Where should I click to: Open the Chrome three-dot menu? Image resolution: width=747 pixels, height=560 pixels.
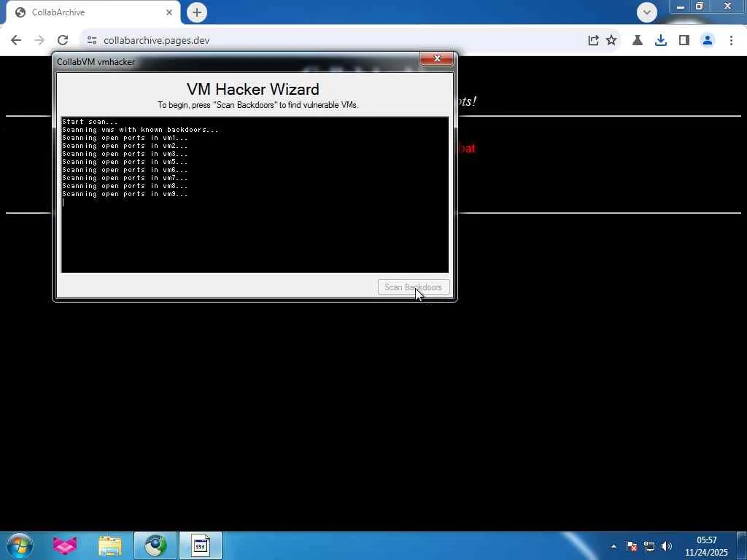click(731, 41)
